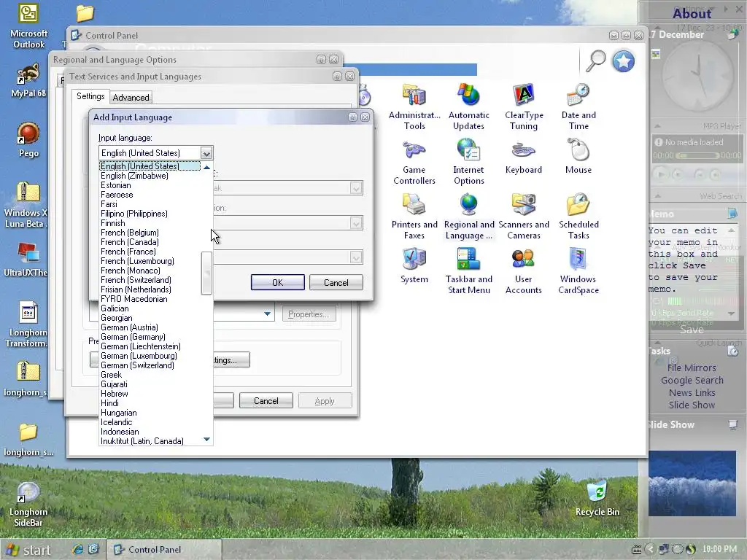Viewport: 747px width, 560px height.
Task: Open Slide Show link in sidebar Tasks
Action: click(692, 405)
